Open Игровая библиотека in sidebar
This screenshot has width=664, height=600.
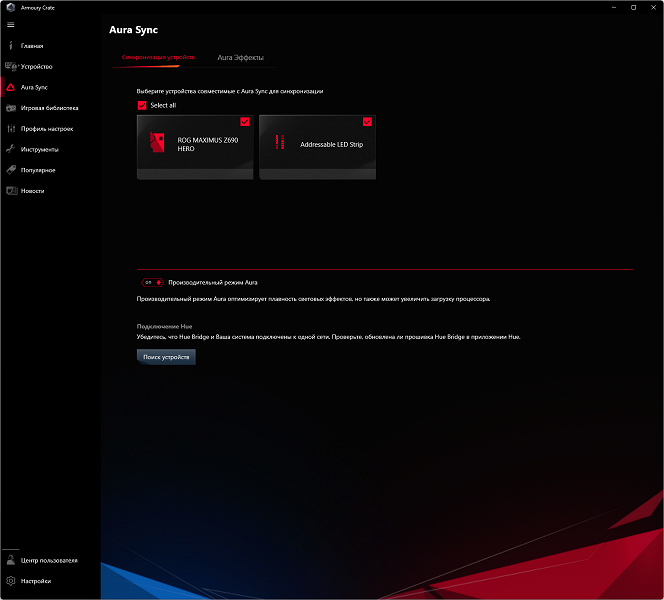click(50, 108)
